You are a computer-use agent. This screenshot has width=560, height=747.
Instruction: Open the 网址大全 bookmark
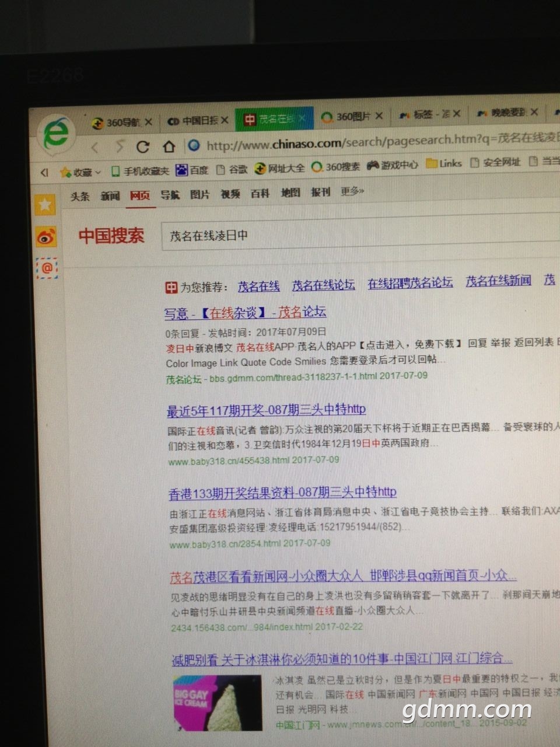pyautogui.click(x=279, y=168)
